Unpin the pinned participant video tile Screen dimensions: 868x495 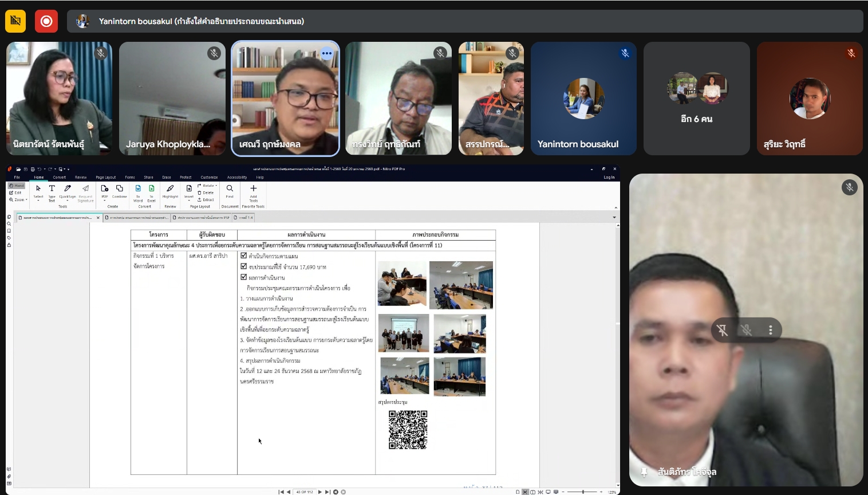click(x=722, y=330)
